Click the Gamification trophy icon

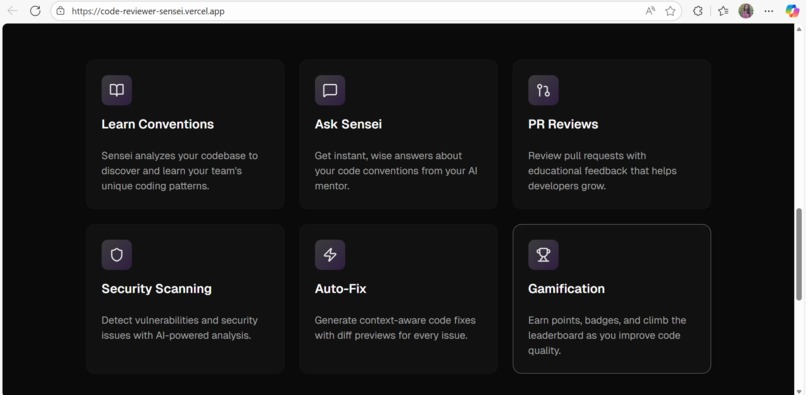click(543, 255)
